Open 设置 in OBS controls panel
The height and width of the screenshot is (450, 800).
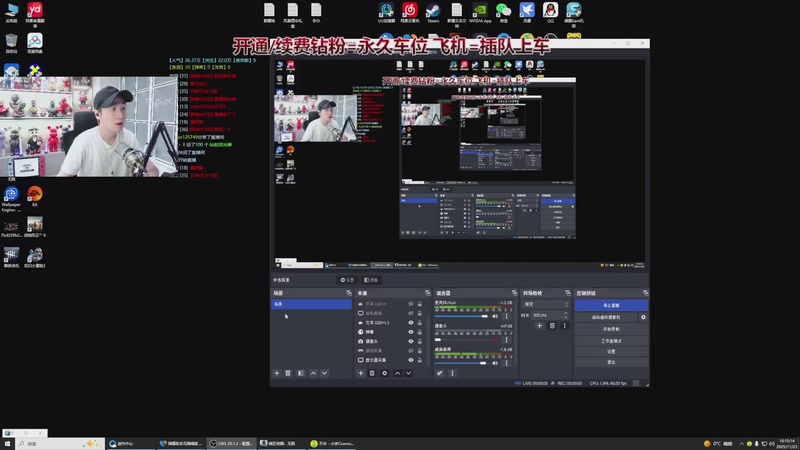611,351
